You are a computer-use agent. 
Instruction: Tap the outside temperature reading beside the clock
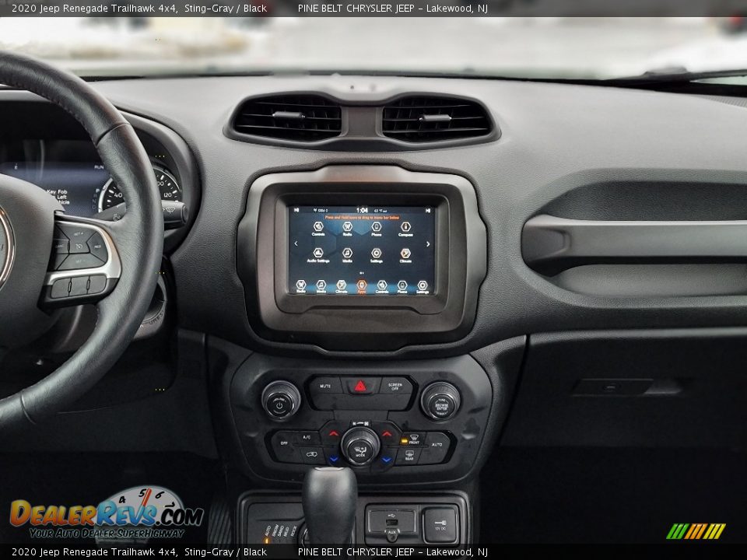tap(380, 210)
